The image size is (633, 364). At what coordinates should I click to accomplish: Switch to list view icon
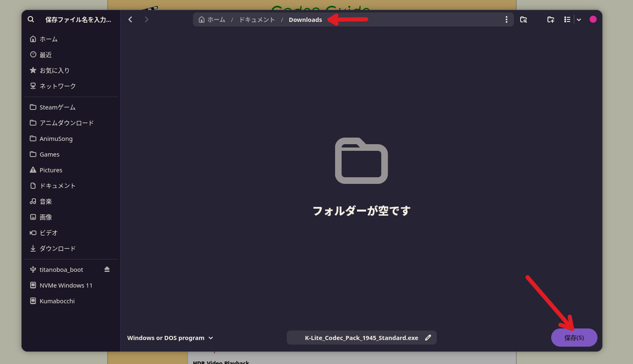(x=567, y=19)
